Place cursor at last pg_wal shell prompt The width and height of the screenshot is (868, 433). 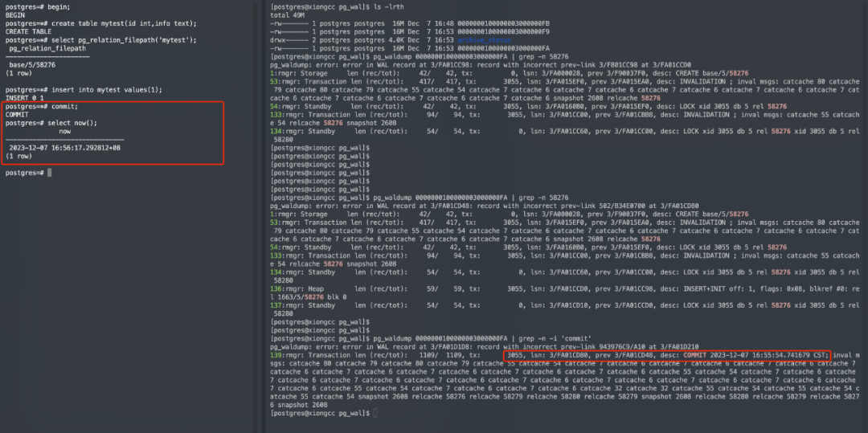(375, 413)
